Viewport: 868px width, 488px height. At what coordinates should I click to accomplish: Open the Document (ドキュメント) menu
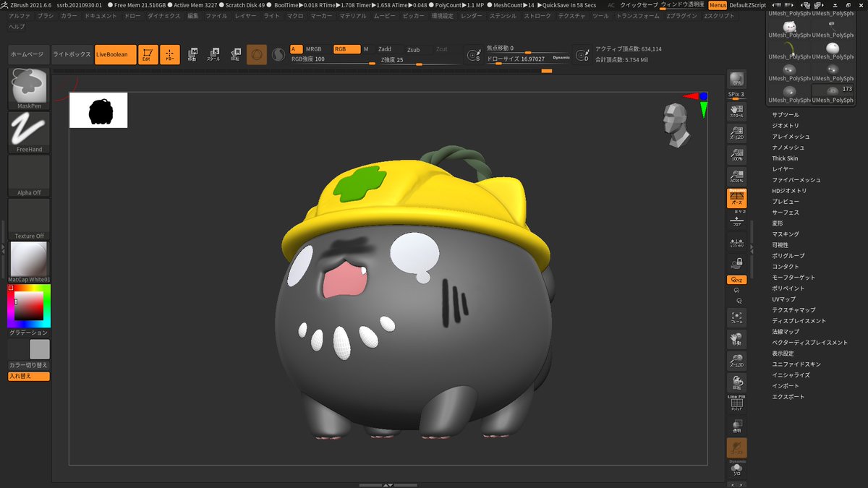(101, 15)
